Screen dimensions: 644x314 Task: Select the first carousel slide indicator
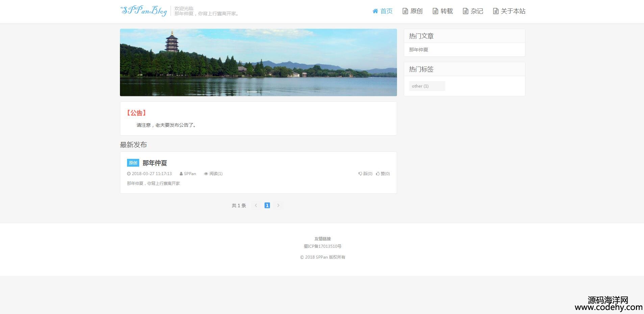coord(252,92)
